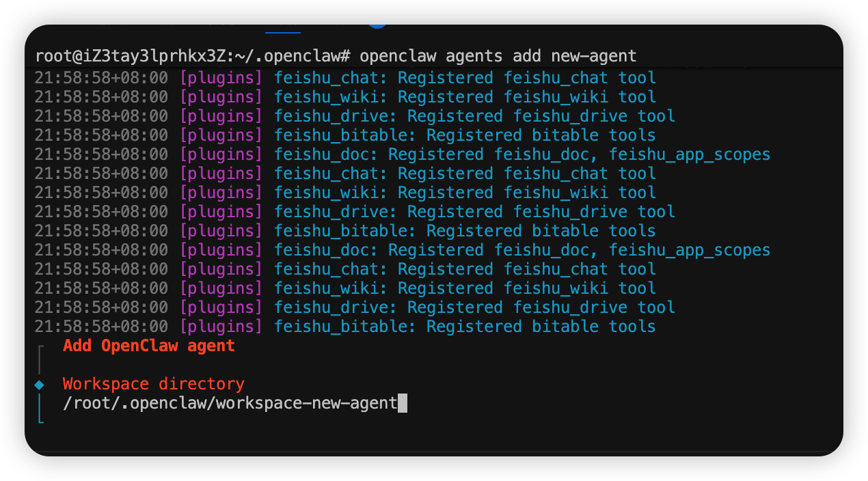Focus the workspace directory path input
The image size is (868, 481).
pyautogui.click(x=230, y=403)
